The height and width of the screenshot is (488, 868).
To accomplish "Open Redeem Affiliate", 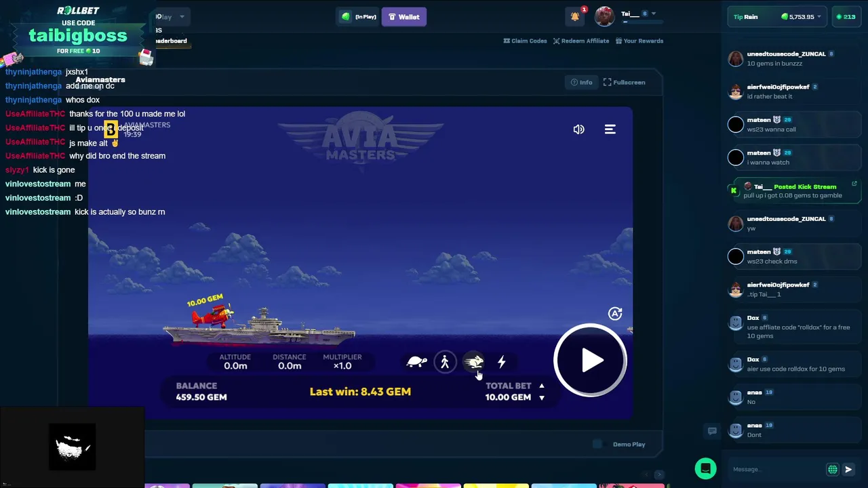I will coord(580,41).
